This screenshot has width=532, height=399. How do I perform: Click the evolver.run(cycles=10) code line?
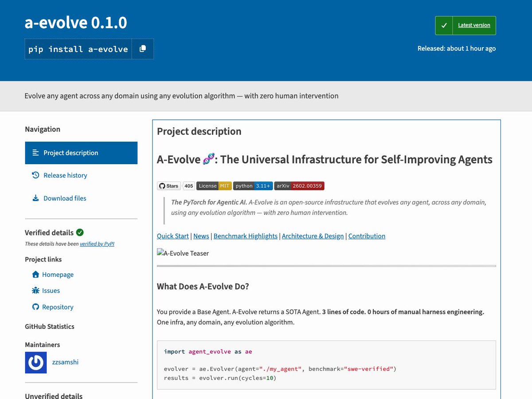pos(220,378)
